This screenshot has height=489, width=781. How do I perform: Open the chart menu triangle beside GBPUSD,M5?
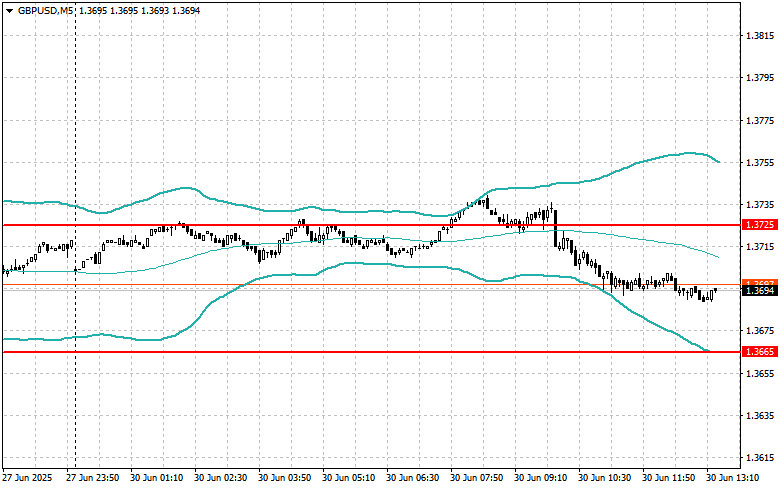9,10
